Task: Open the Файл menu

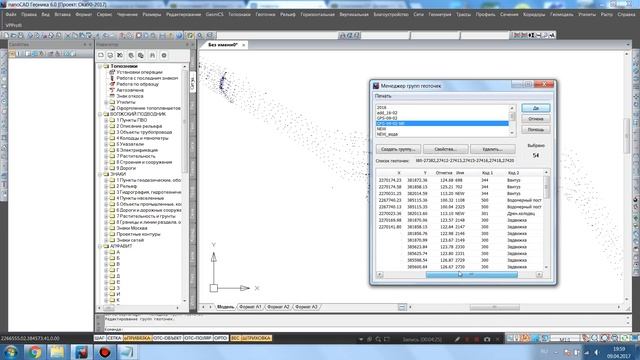Action: [x=11, y=14]
